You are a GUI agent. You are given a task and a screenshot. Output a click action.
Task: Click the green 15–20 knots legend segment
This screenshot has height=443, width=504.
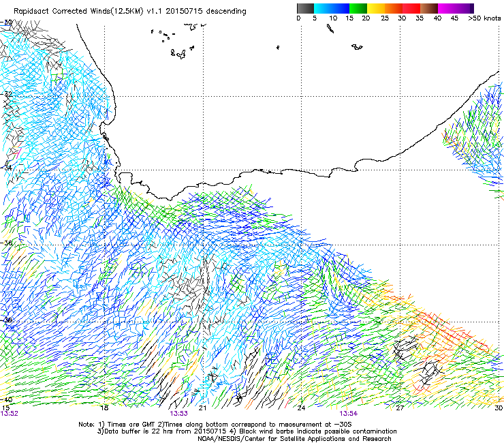[358, 8]
